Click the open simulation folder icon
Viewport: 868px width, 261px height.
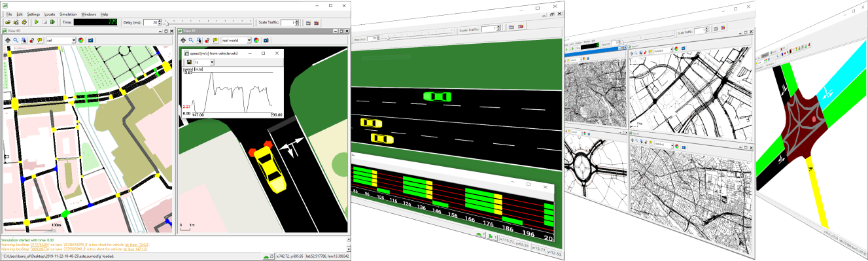click(8, 22)
